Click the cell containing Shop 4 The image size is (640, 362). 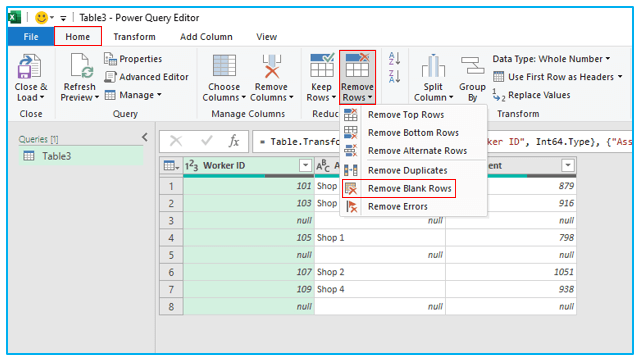(x=380, y=289)
